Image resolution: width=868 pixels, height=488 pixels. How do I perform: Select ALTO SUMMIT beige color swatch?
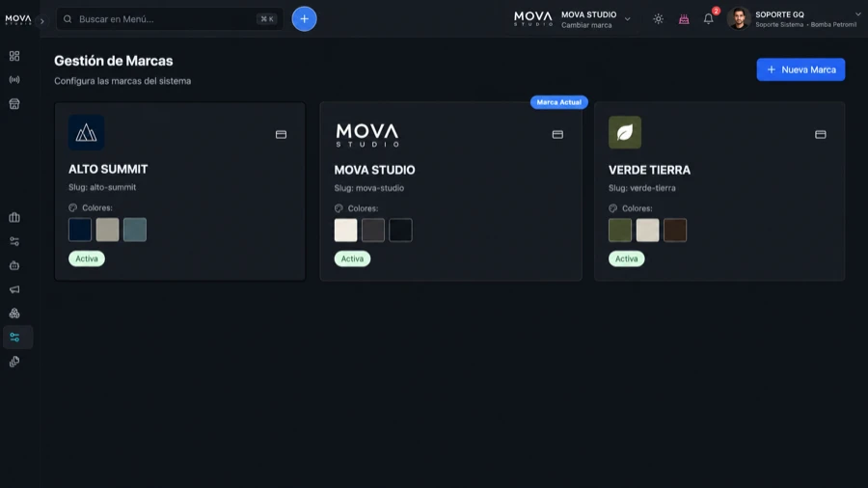pyautogui.click(x=107, y=230)
